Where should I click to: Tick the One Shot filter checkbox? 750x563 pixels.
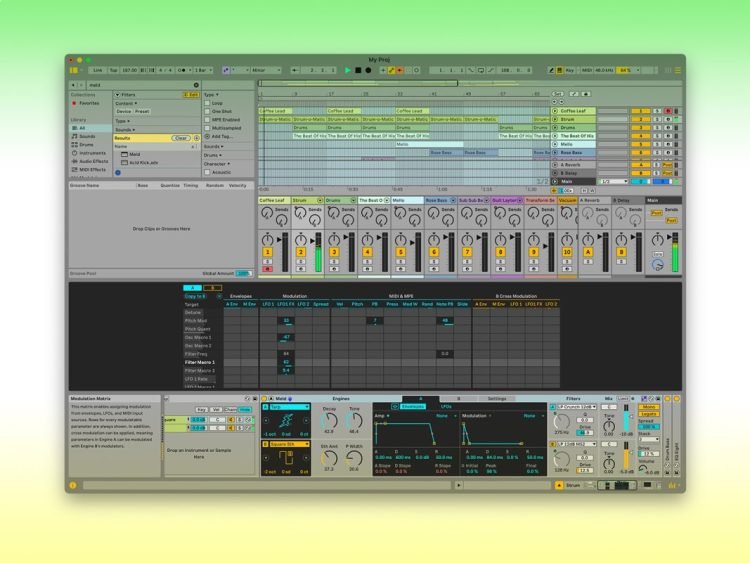208,111
